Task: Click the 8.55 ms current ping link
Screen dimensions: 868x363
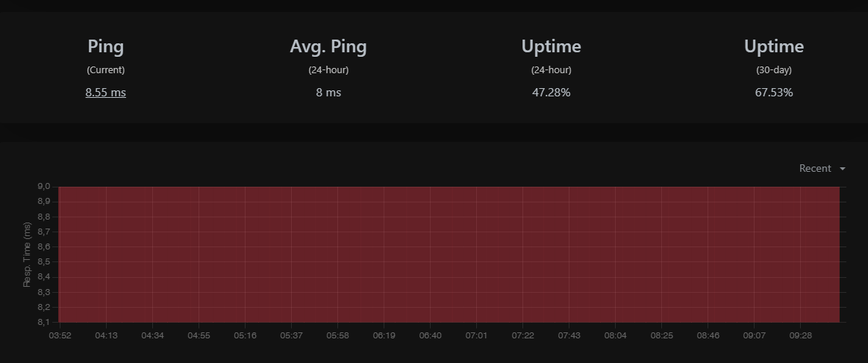Action: (106, 93)
